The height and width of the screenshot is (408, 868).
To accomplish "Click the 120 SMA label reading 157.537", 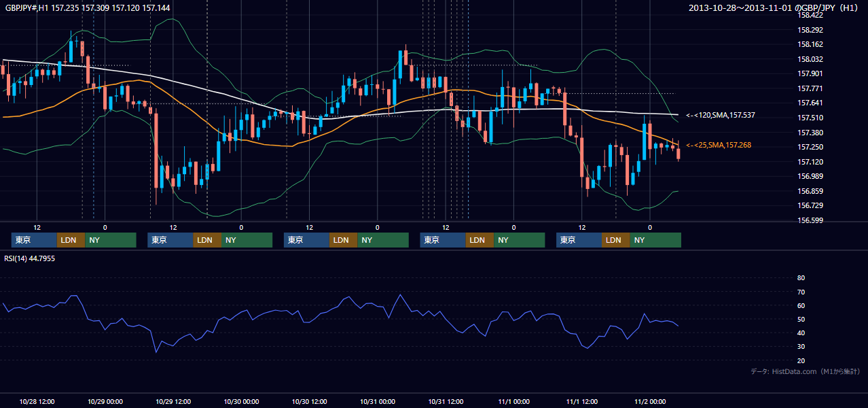I will point(720,116).
